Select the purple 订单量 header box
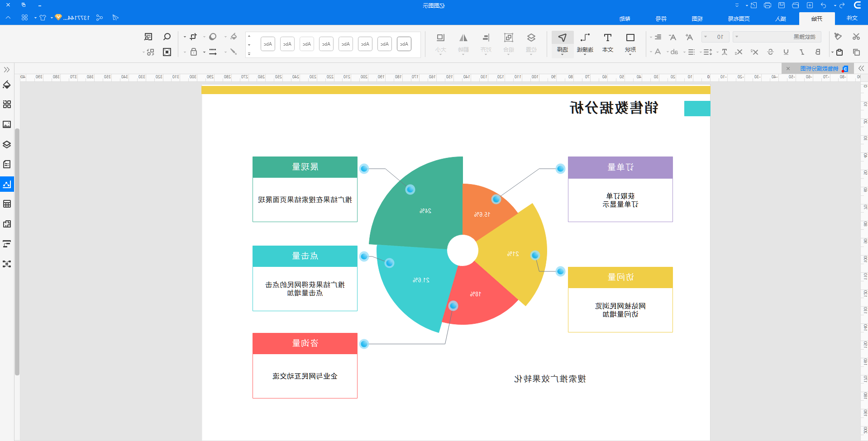This screenshot has height=441, width=868. tap(620, 167)
